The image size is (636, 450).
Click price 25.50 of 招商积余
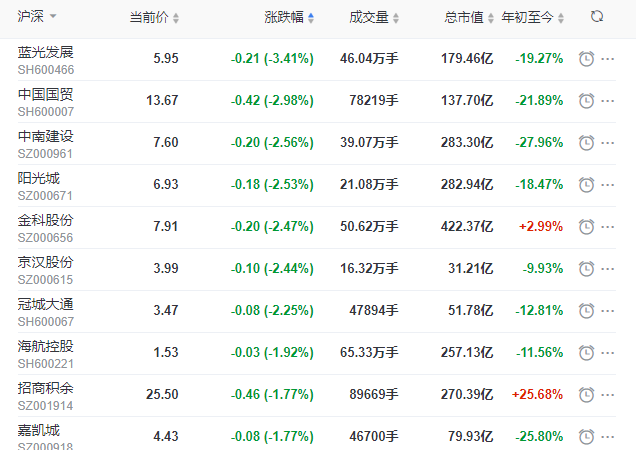coord(162,394)
